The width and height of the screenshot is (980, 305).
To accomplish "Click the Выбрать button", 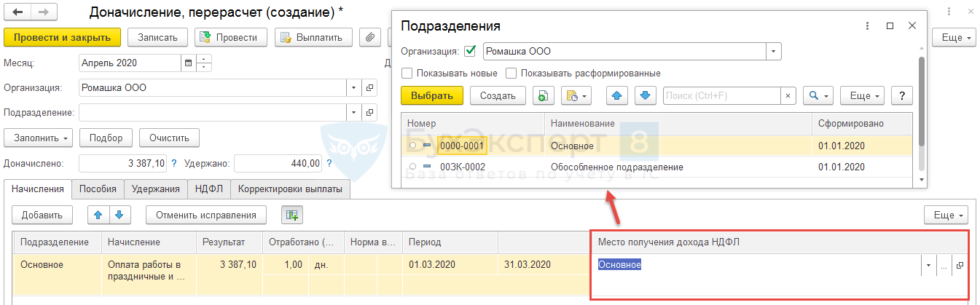I will 431,96.
